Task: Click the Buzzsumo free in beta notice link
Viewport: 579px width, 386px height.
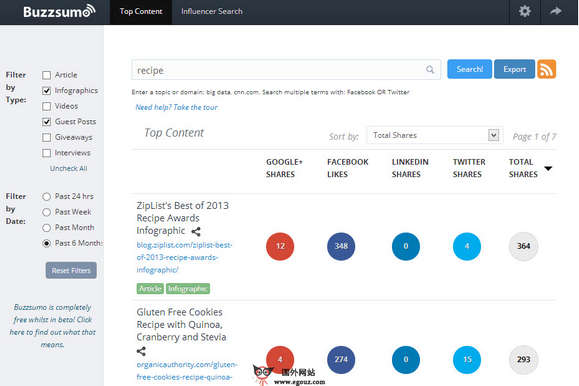Action: click(52, 326)
